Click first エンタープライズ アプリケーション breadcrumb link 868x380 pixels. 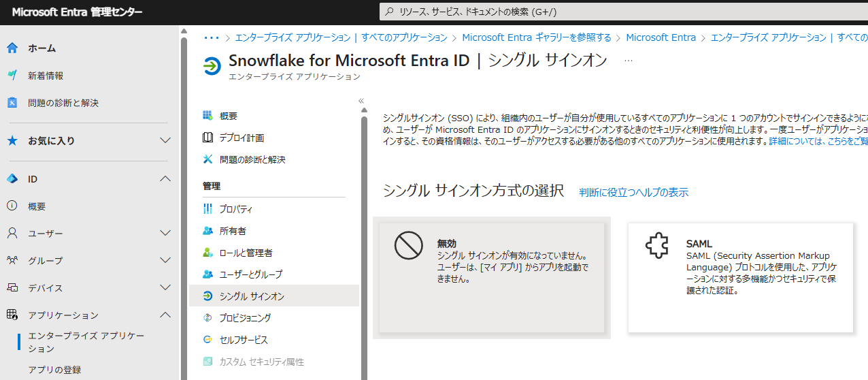coord(341,37)
